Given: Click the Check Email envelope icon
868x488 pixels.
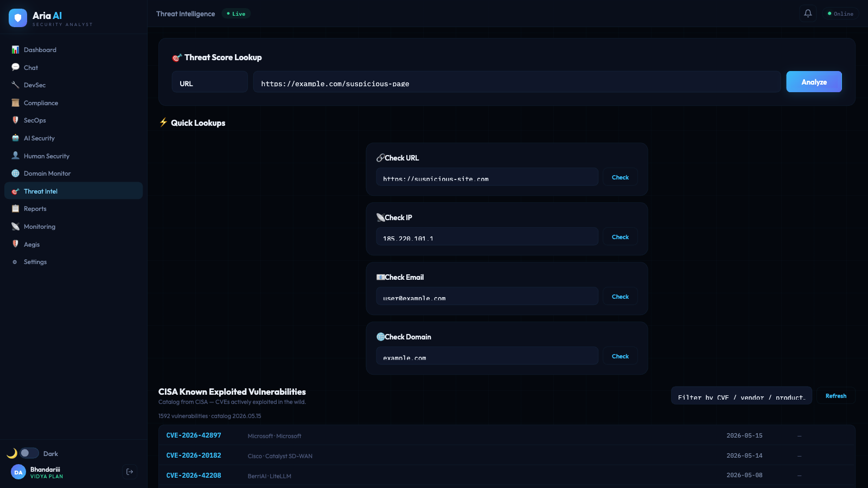Looking at the screenshot, I should (x=380, y=277).
